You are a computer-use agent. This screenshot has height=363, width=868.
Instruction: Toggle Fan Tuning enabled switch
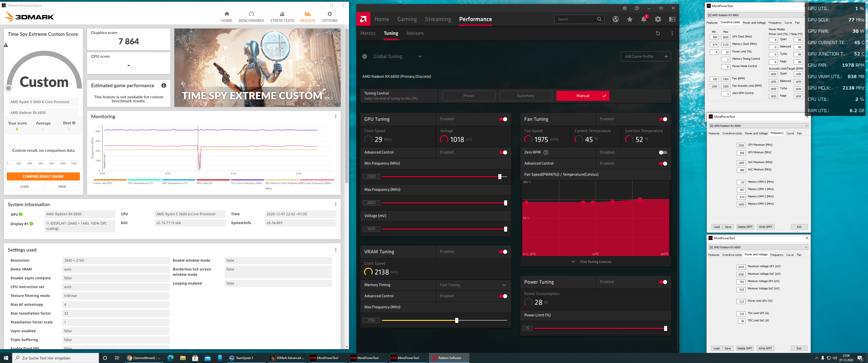(x=663, y=119)
